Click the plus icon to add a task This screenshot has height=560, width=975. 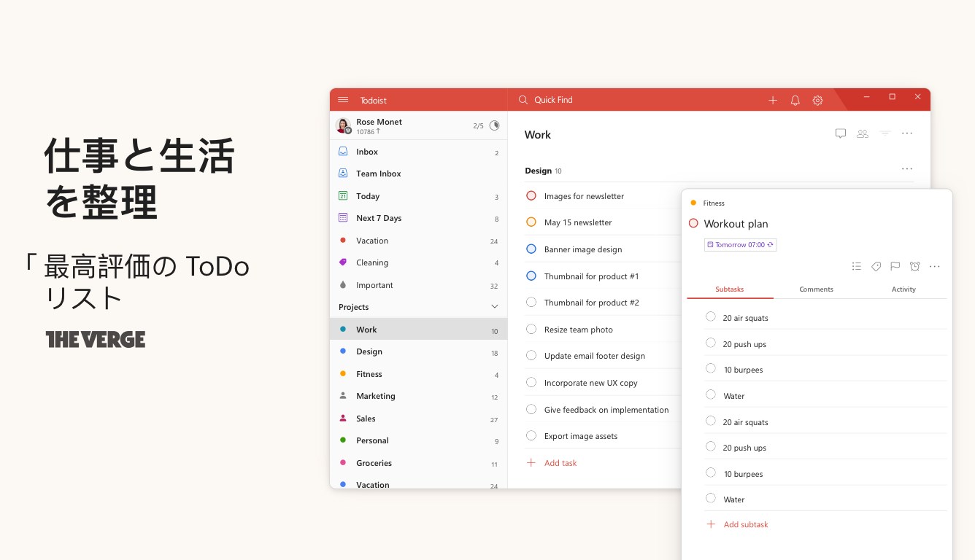pyautogui.click(x=773, y=101)
